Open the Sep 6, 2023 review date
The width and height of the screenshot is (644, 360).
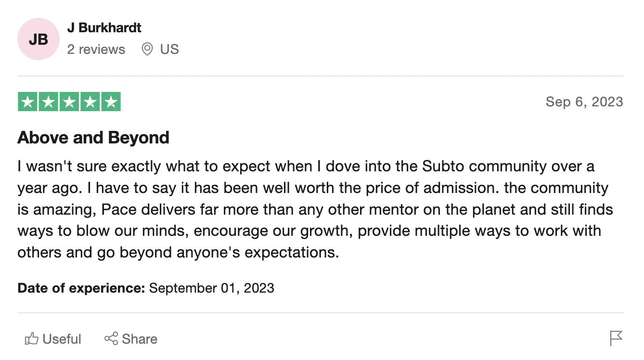(584, 102)
